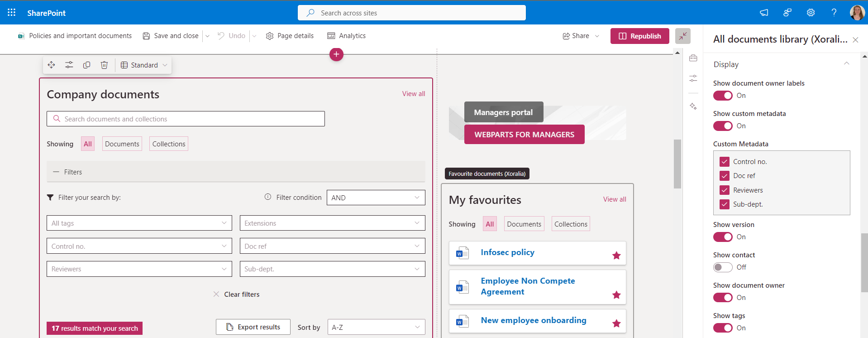Click the Policies and important documents site icon
Viewport: 868px width, 338px height.
pos(21,36)
